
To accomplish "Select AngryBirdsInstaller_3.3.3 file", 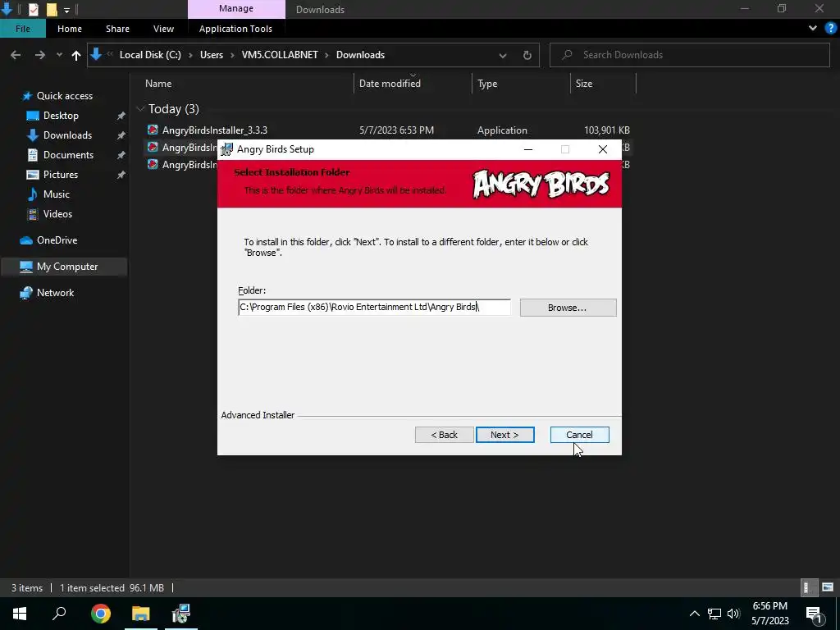I will click(214, 130).
